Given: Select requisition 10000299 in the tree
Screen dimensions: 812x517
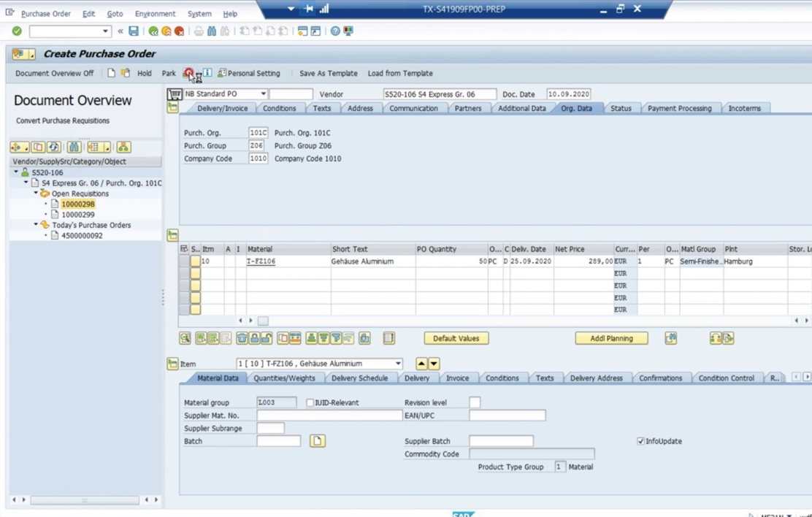Looking at the screenshot, I should tap(77, 215).
